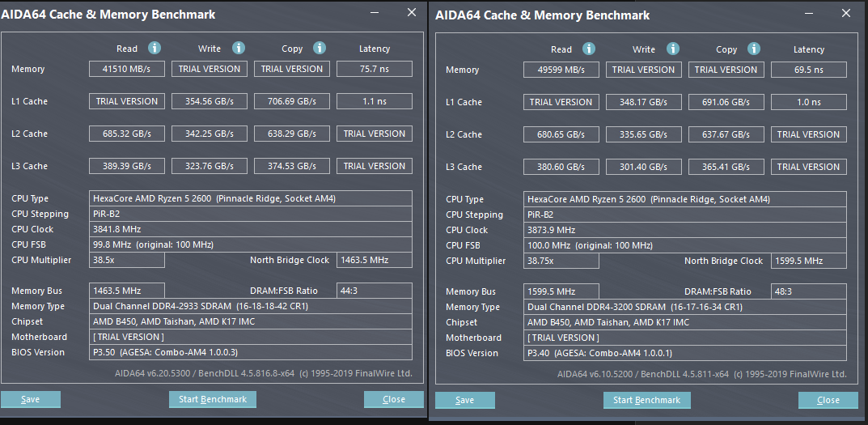Viewport: 868px width, 425px height.
Task: Click BIOS Version field showing P3.50
Action: point(251,352)
